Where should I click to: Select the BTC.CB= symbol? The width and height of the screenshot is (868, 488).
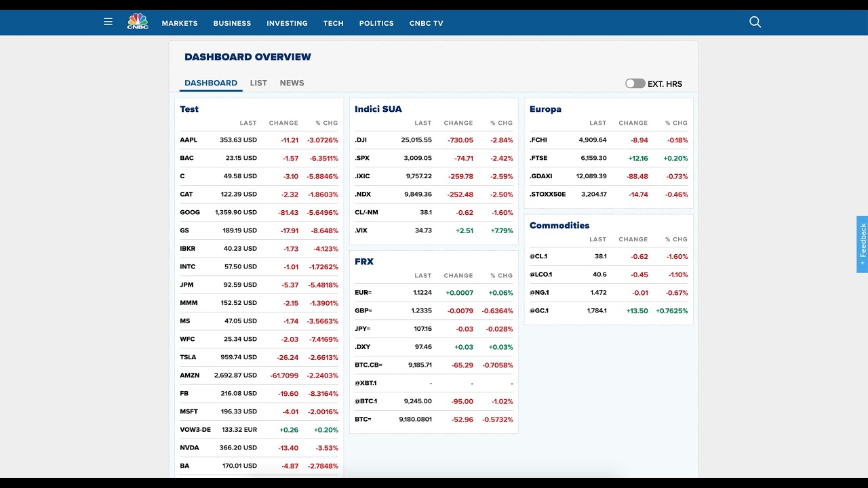click(x=368, y=365)
